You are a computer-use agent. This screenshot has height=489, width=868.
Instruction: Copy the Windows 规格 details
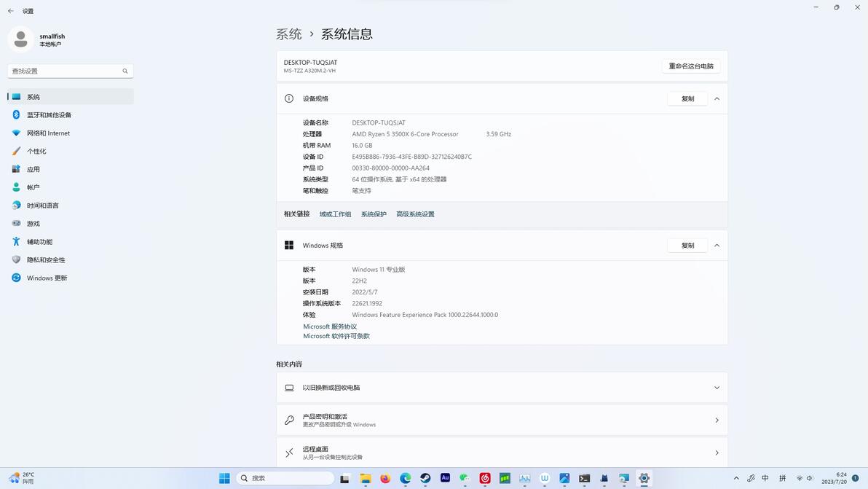687,246
